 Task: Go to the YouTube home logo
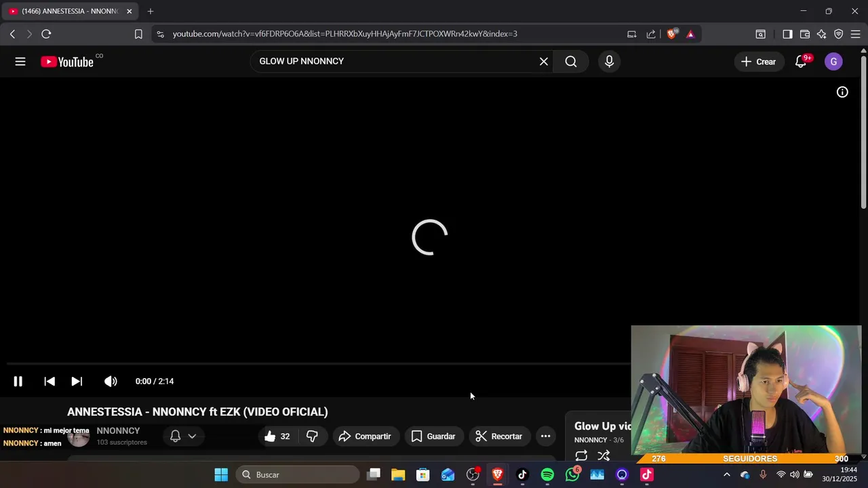click(x=67, y=62)
